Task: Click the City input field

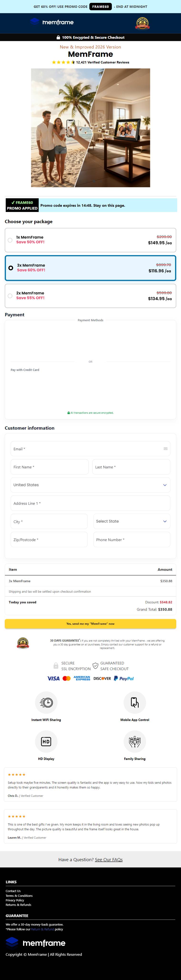Action: [49, 522]
